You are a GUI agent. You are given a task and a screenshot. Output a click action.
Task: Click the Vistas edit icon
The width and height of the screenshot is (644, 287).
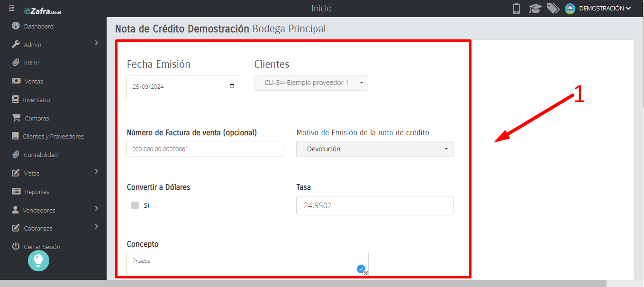pos(16,173)
